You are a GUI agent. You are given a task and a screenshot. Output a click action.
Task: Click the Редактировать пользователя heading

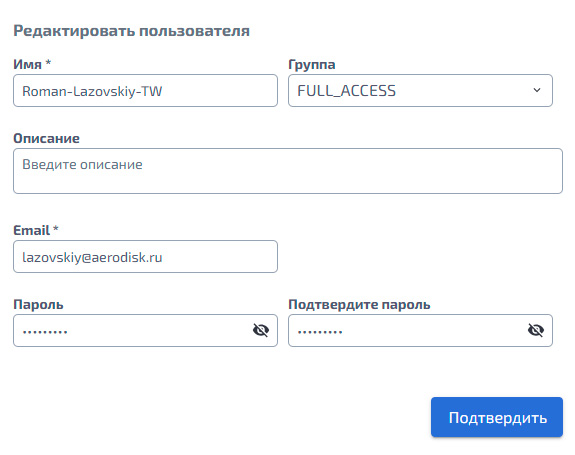(x=131, y=31)
